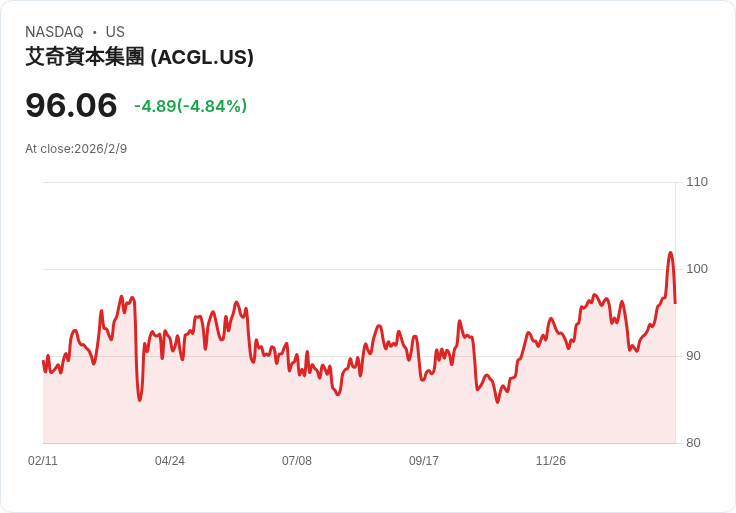
Task: Open the 艾奇資本集團 (ACGL.US) stock title
Action: [x=139, y=57]
